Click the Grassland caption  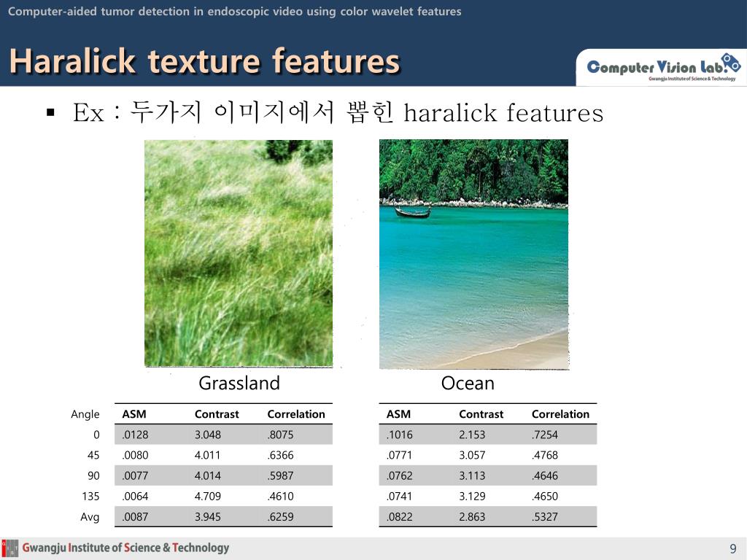pyautogui.click(x=239, y=384)
